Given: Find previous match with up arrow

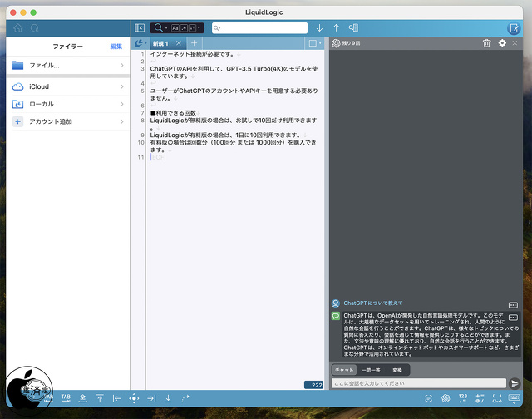Looking at the screenshot, I should coord(336,27).
